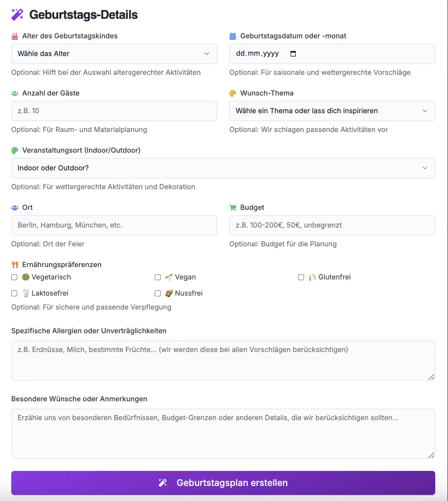Open the Indoor oder Outdoor dropdown
Viewport: 448px width, 501px height.
tap(223, 168)
